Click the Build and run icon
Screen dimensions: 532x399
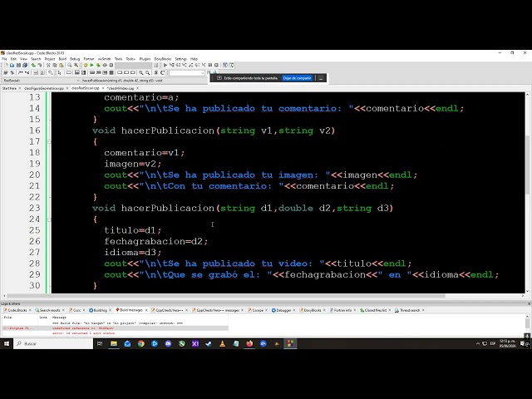point(98,65)
